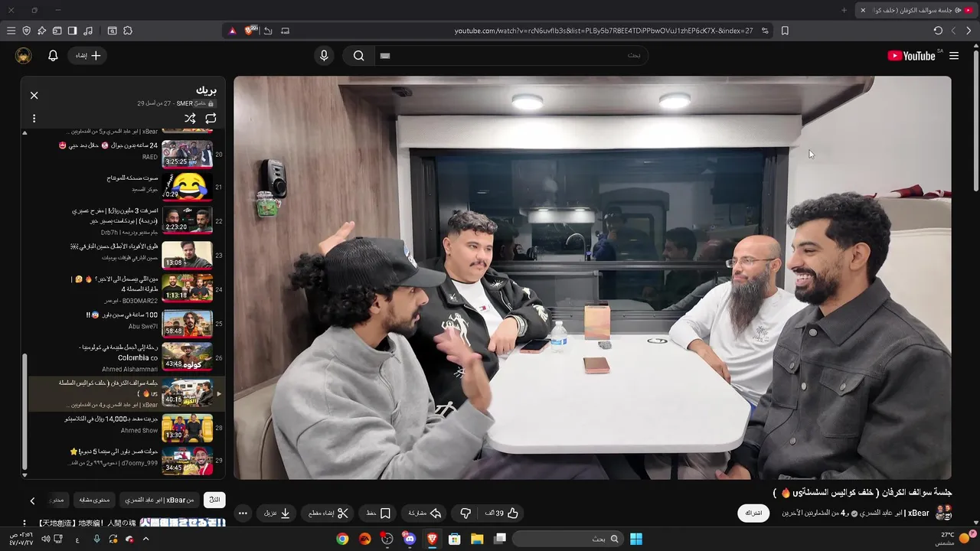
Task: Open Brave extensions puzzle icon
Action: pyautogui.click(x=128, y=31)
